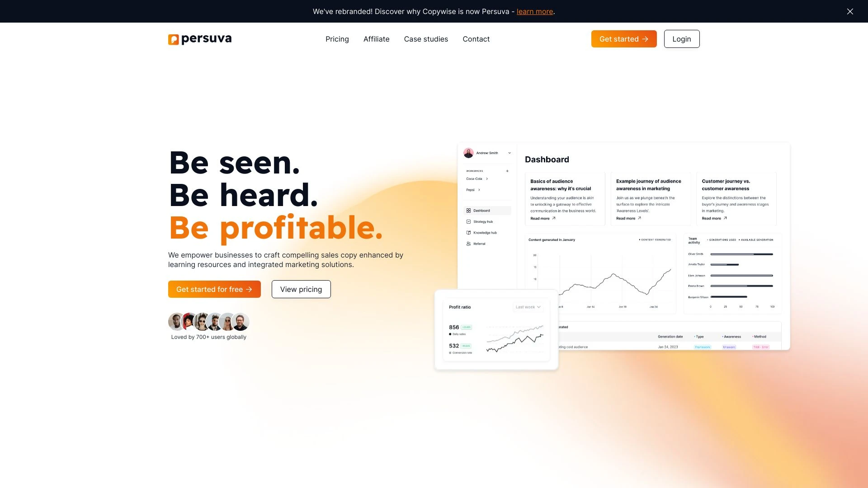This screenshot has height=488, width=868.
Task: Click the Knowledge hub sidebar icon
Action: pos(468,232)
